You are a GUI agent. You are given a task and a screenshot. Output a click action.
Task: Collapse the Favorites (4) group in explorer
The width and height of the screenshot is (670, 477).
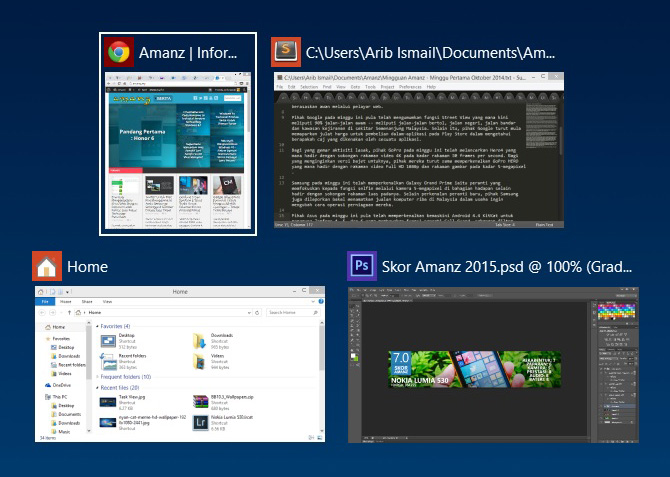coord(97,326)
